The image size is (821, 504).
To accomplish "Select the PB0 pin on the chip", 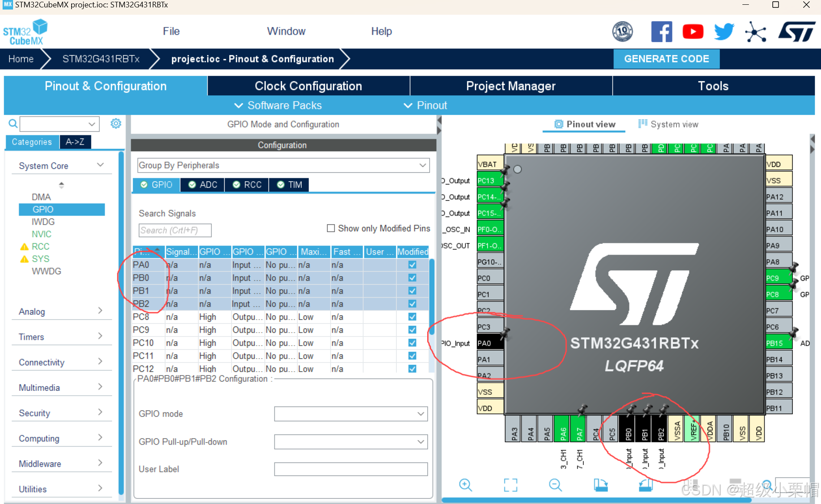I will [x=628, y=428].
